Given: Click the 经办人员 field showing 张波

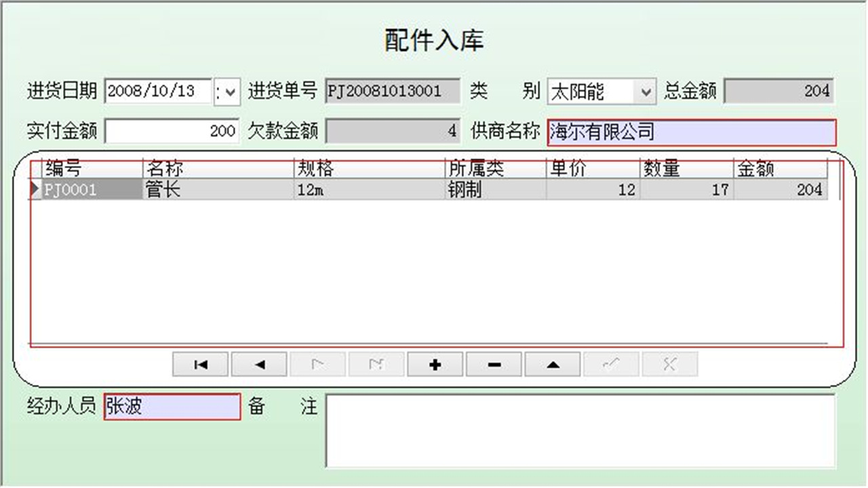Looking at the screenshot, I should (x=172, y=407).
